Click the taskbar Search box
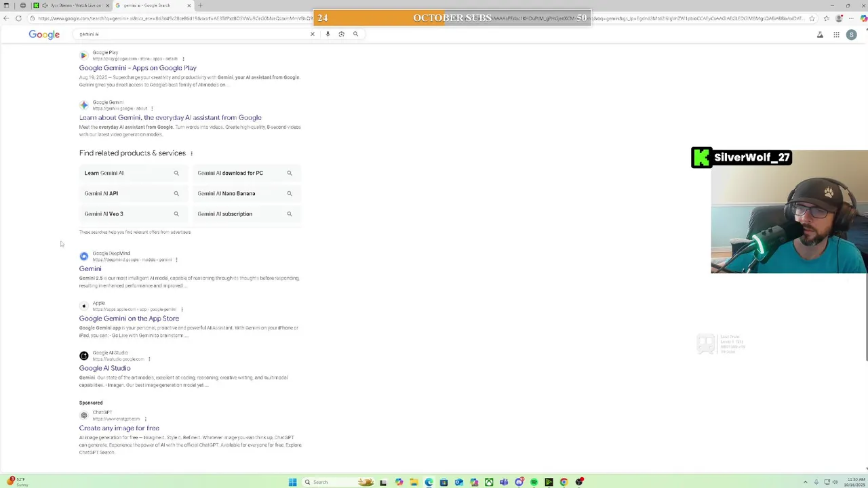Viewport: 868px width, 488px height. point(339,482)
